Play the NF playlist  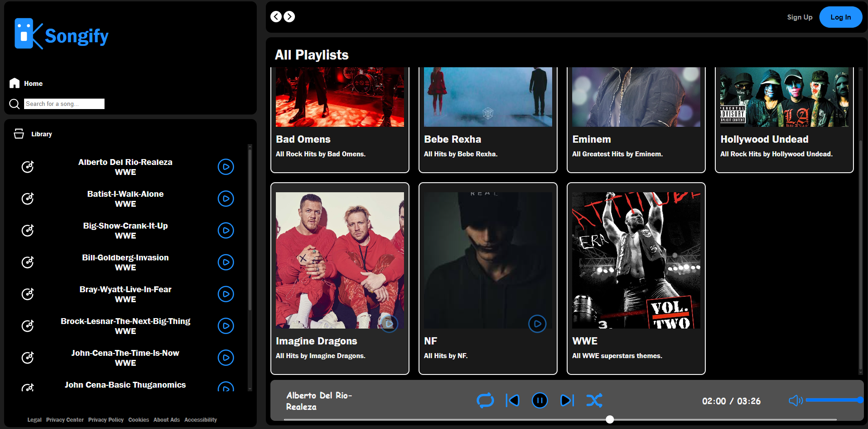click(537, 324)
